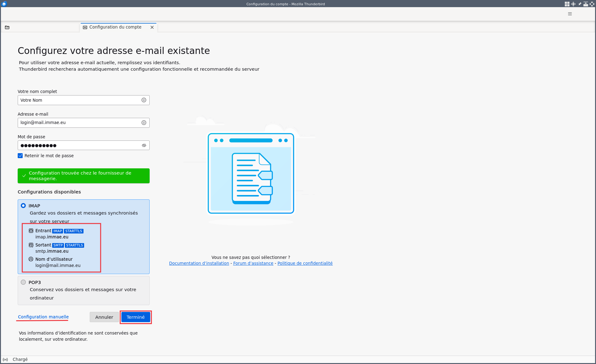Click the incoming server Entrant icon
This screenshot has height=364, width=596.
pyautogui.click(x=31, y=231)
